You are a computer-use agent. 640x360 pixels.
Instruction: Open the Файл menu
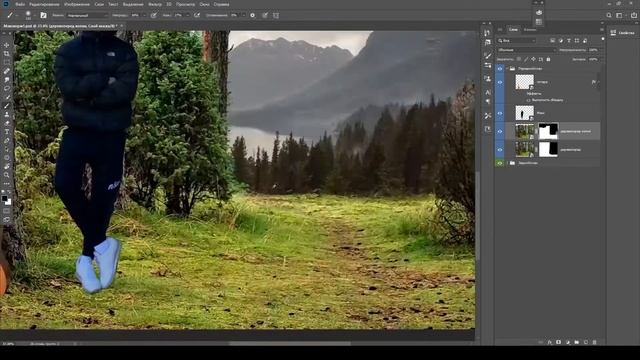point(20,4)
